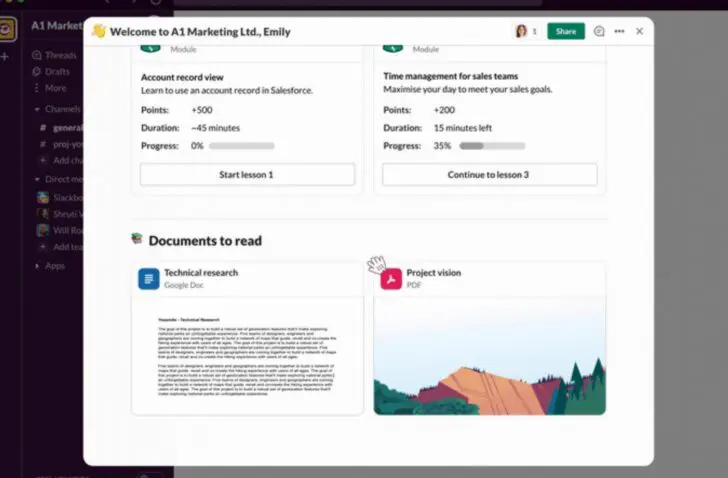728x478 pixels.
Task: Open the Slackbot direct message
Action: pyautogui.click(x=60, y=198)
